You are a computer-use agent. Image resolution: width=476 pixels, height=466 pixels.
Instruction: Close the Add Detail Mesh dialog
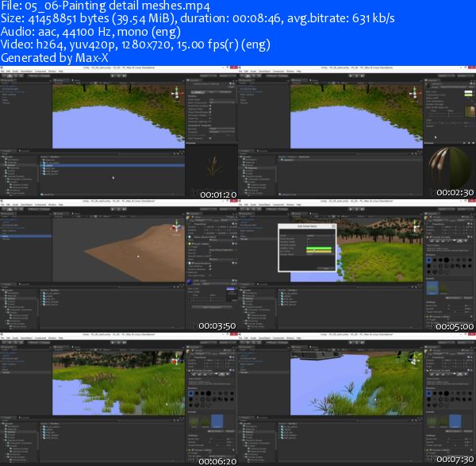coord(333,226)
